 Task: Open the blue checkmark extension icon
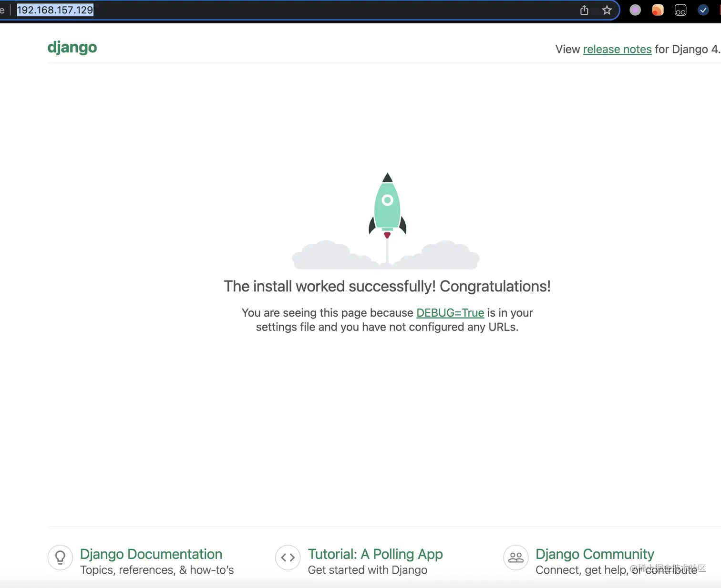point(703,10)
